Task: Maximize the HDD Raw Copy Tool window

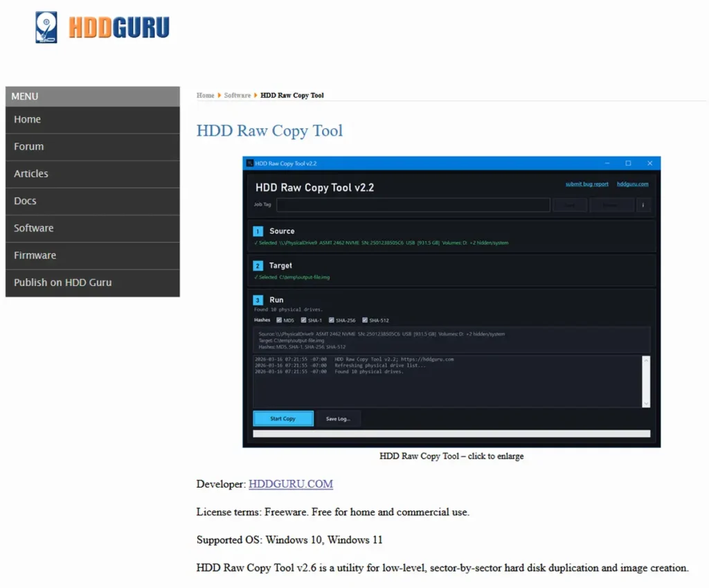Action: pyautogui.click(x=628, y=163)
